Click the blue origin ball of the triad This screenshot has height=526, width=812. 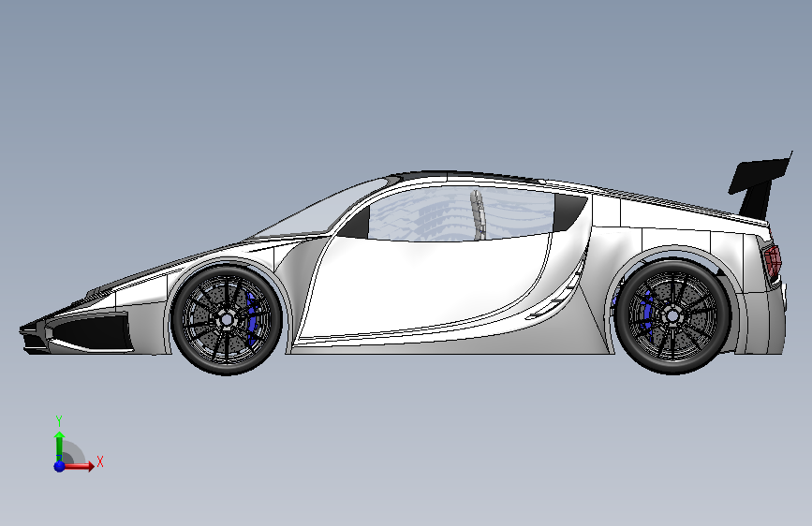click(x=59, y=466)
